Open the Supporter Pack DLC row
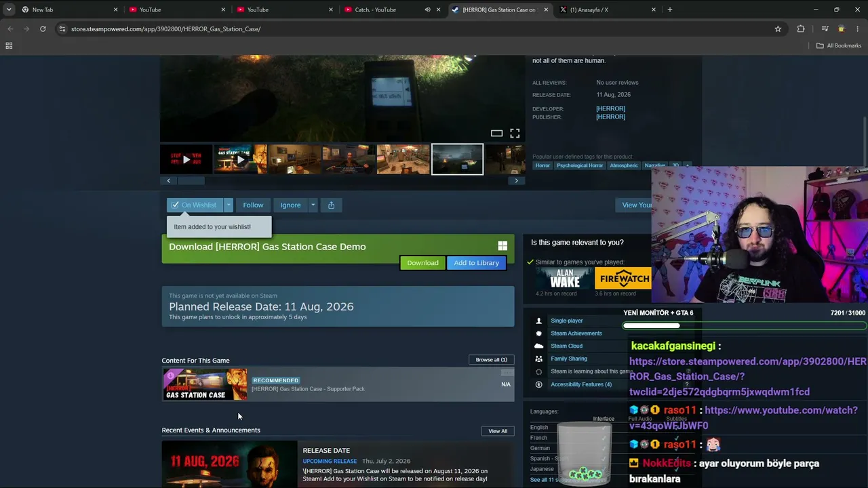The height and width of the screenshot is (488, 868). (338, 384)
